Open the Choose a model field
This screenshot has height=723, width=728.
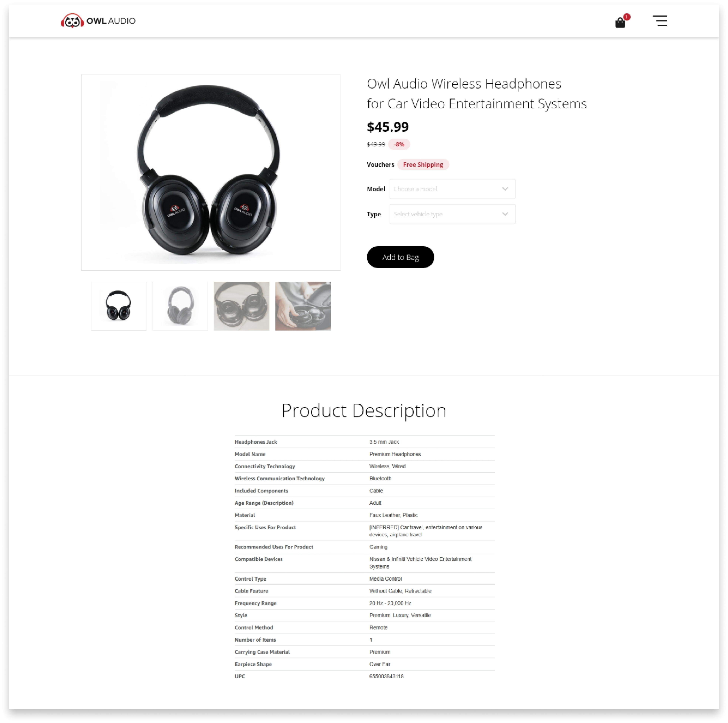tap(452, 189)
